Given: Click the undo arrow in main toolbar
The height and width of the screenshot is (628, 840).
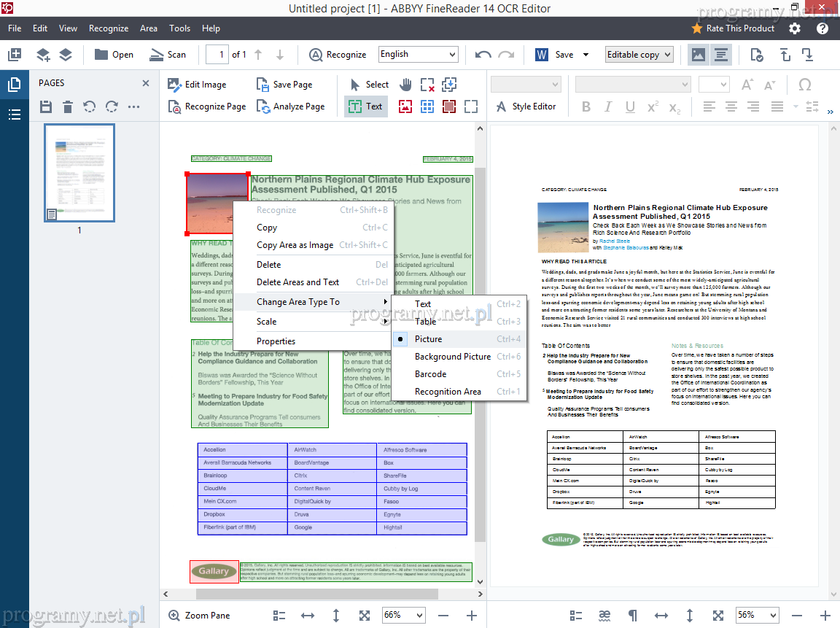Looking at the screenshot, I should (483, 55).
